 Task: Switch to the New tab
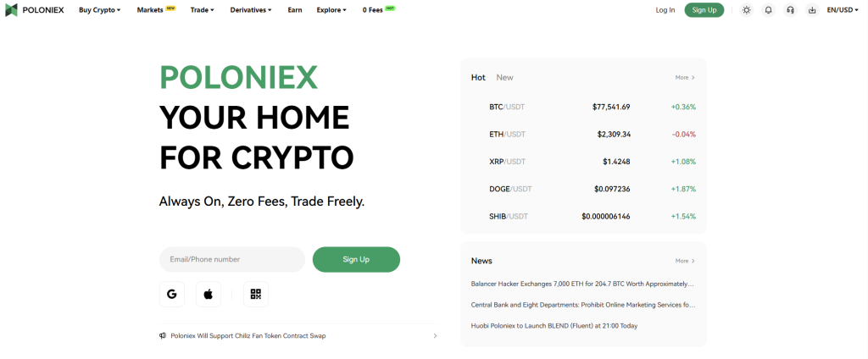504,77
